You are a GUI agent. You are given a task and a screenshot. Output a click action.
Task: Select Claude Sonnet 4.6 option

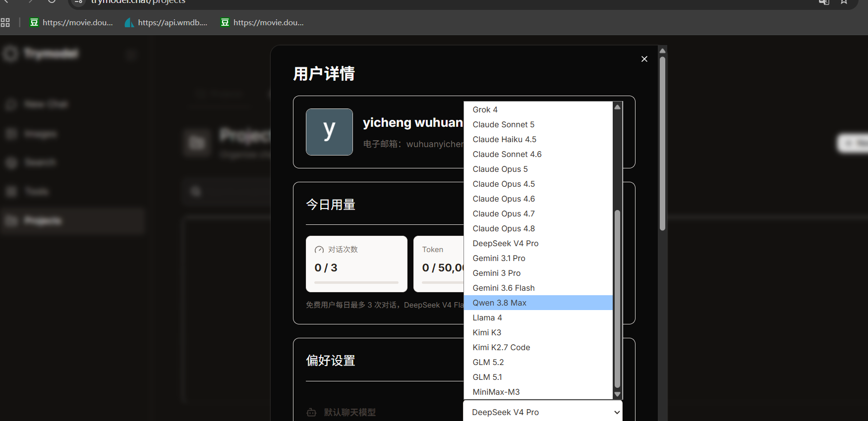point(538,154)
